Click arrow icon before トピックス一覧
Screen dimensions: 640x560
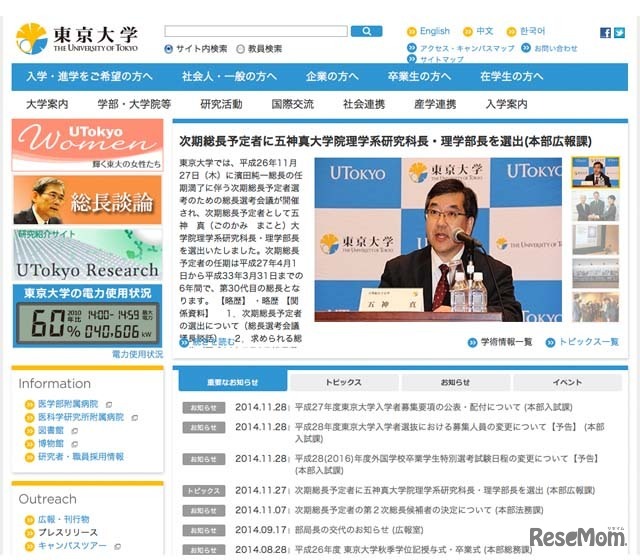point(550,342)
